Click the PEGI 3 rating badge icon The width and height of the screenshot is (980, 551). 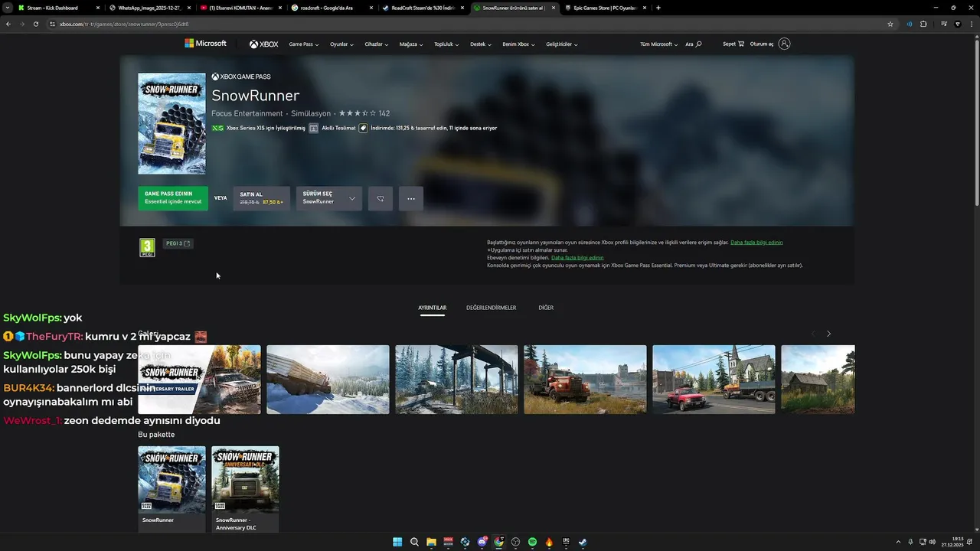click(147, 247)
